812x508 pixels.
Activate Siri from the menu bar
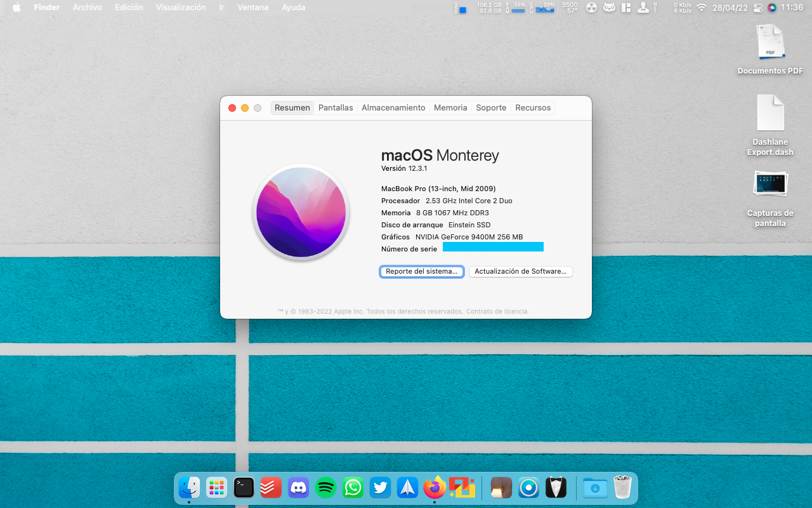(x=772, y=8)
